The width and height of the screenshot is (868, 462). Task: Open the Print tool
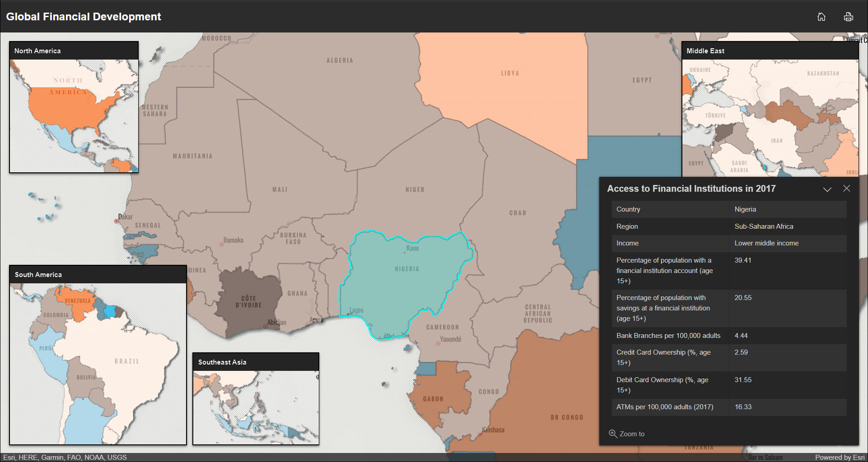(848, 17)
